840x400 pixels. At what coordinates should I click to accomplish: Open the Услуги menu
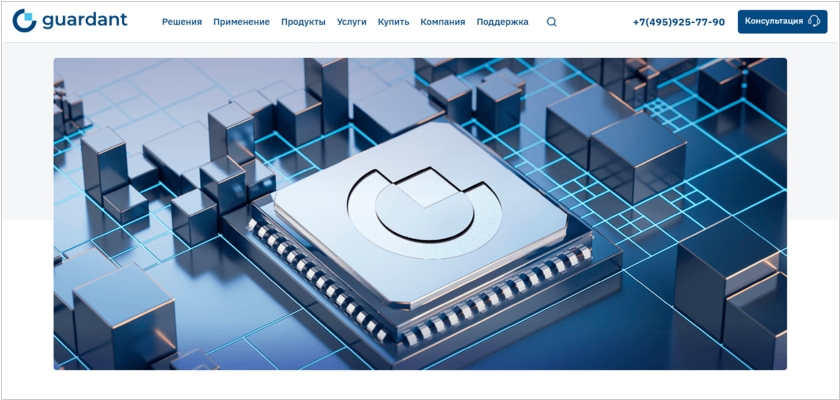(351, 22)
